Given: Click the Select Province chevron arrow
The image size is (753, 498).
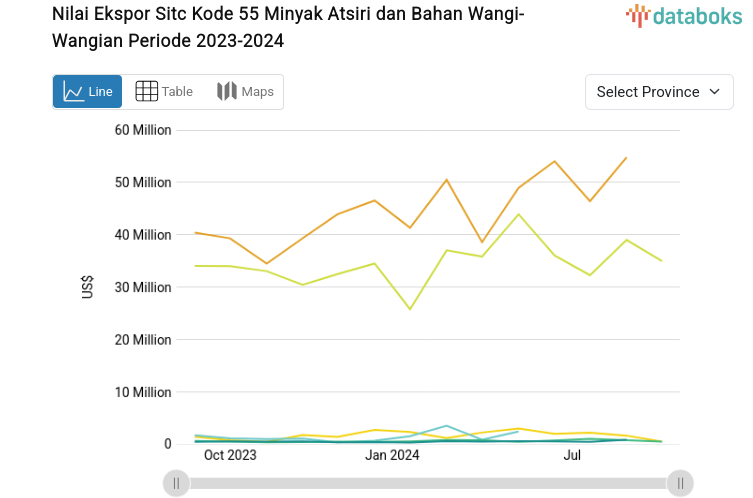Looking at the screenshot, I should (714, 92).
